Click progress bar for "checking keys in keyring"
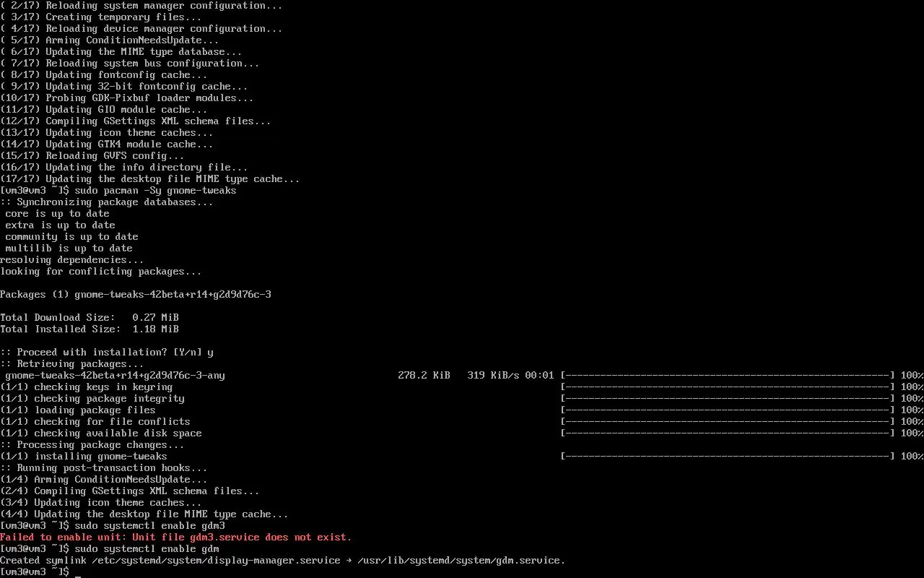Viewport: 924px width, 578px height. point(728,387)
